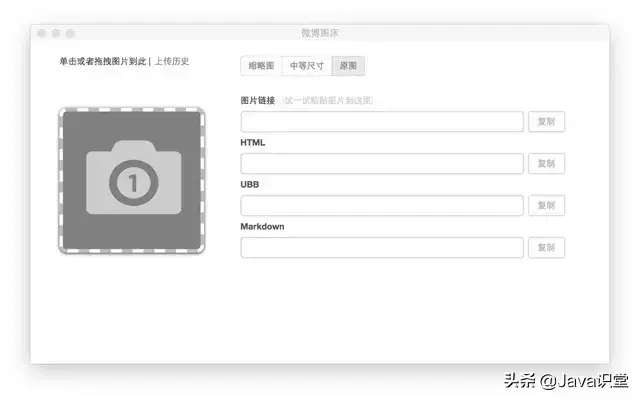
Task: Close the 微博图床 window
Action: [41, 33]
